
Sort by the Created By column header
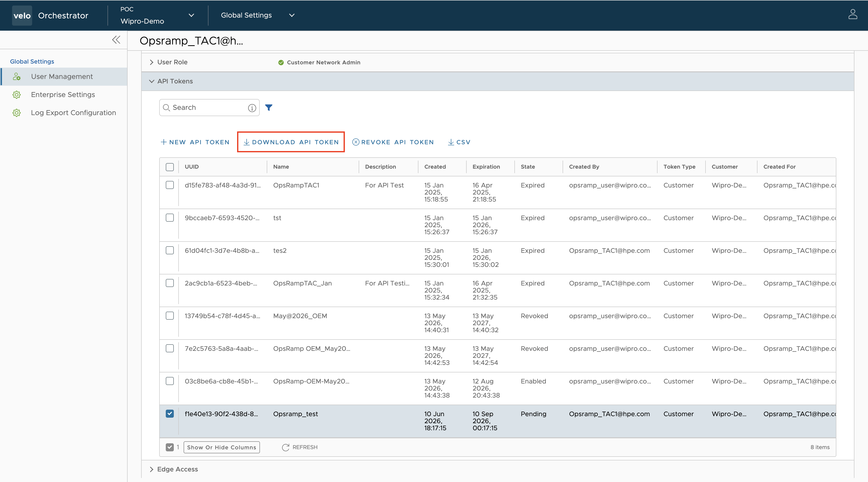(584, 167)
